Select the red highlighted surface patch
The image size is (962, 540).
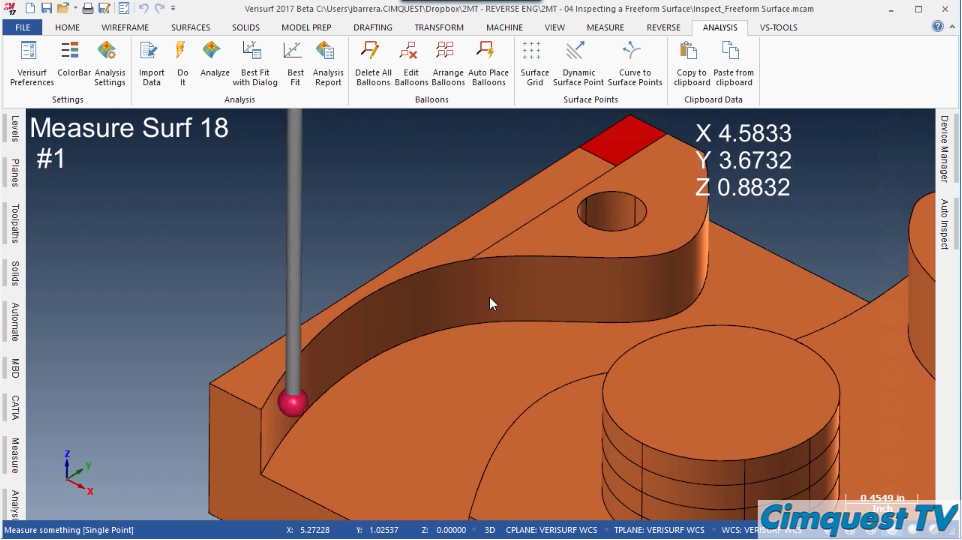tap(623, 139)
